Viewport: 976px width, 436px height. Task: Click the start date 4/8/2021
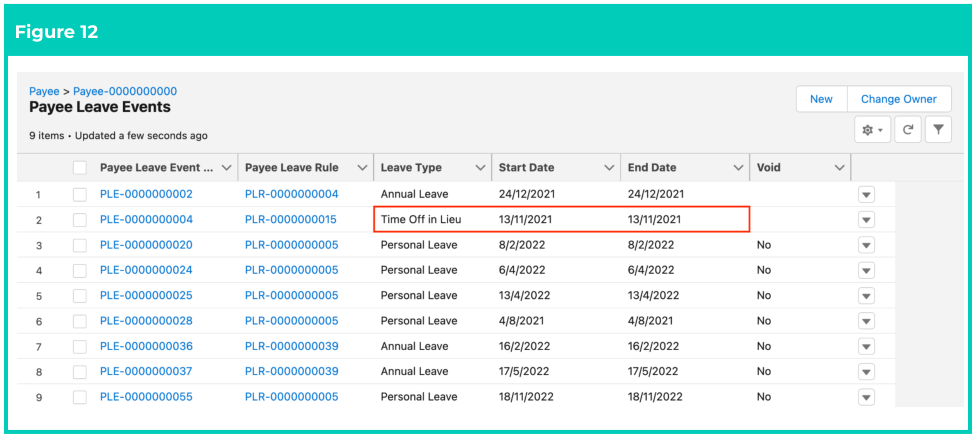522,321
